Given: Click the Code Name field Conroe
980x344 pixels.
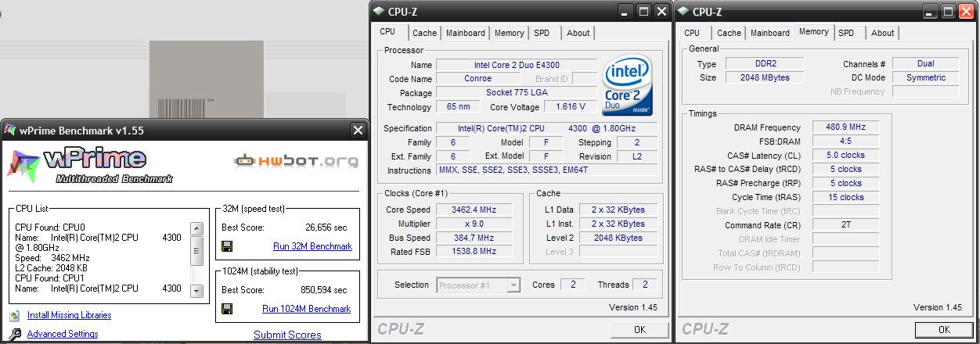Looking at the screenshot, I should click(477, 79).
